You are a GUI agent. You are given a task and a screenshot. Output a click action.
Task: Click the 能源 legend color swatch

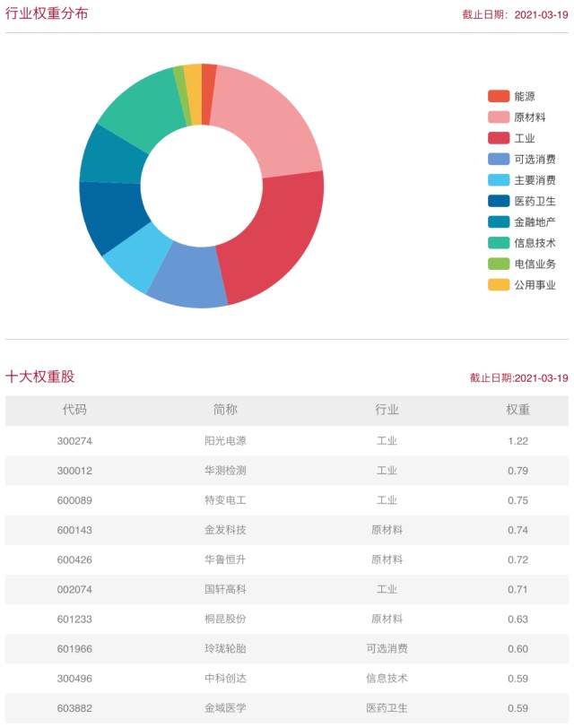499,96
